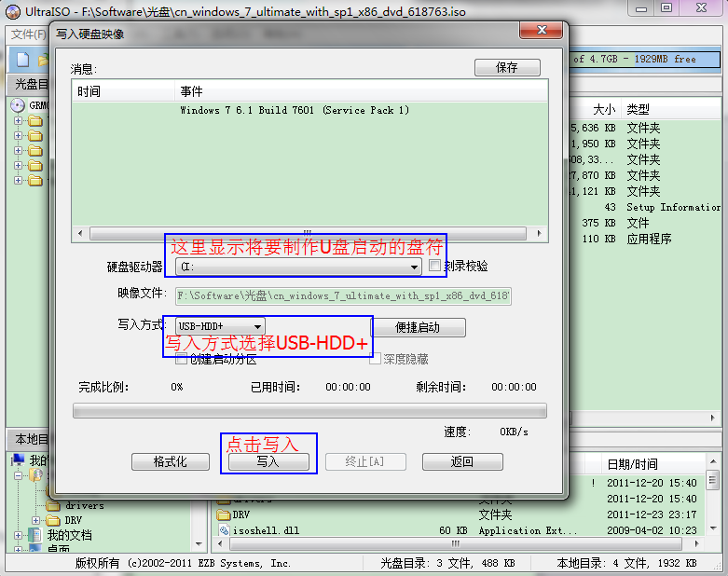Select 我的文档 in local tree
This screenshot has width=728, height=576.
tap(69, 535)
